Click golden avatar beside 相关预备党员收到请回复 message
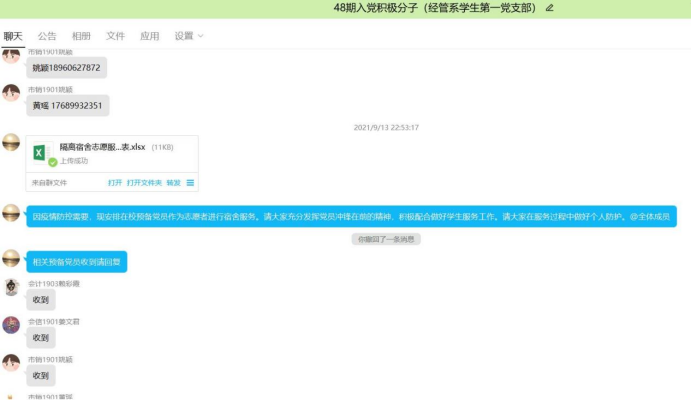 pyautogui.click(x=11, y=257)
